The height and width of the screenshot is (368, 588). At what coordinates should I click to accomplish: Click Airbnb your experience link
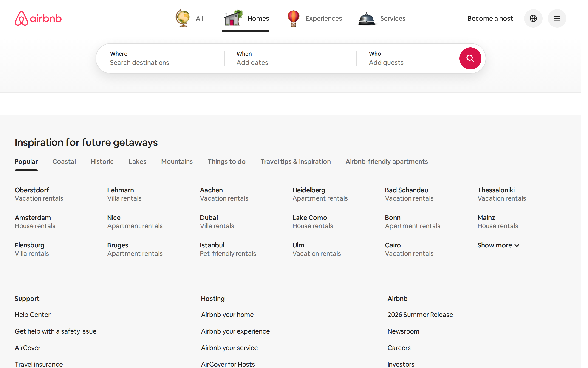pos(235,331)
